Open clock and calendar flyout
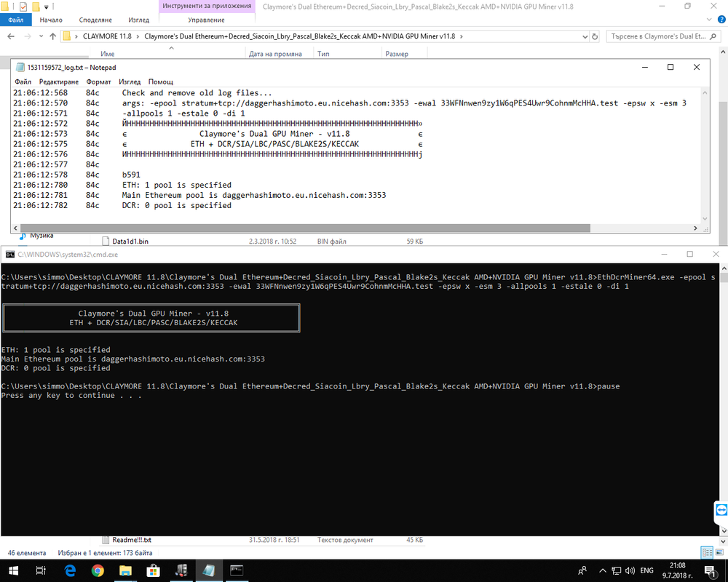 click(x=677, y=570)
